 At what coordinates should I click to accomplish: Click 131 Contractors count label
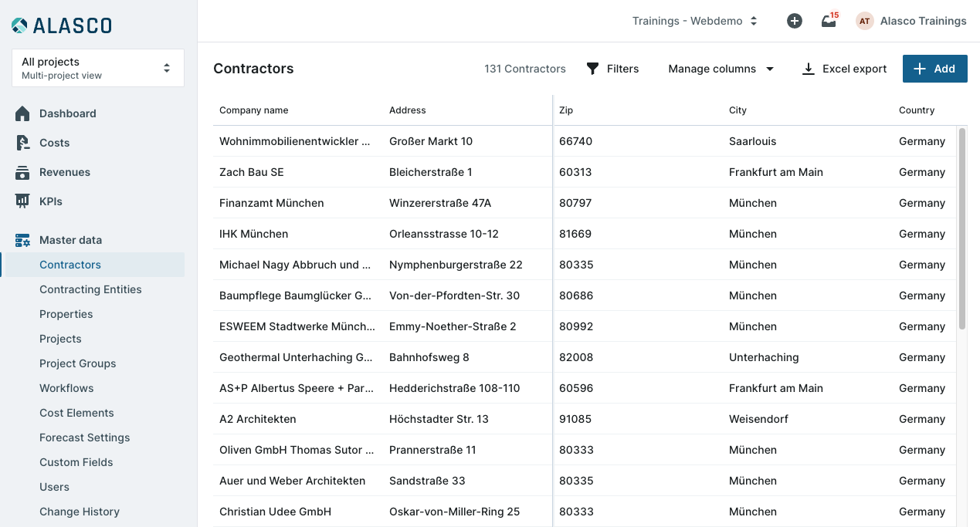click(525, 69)
